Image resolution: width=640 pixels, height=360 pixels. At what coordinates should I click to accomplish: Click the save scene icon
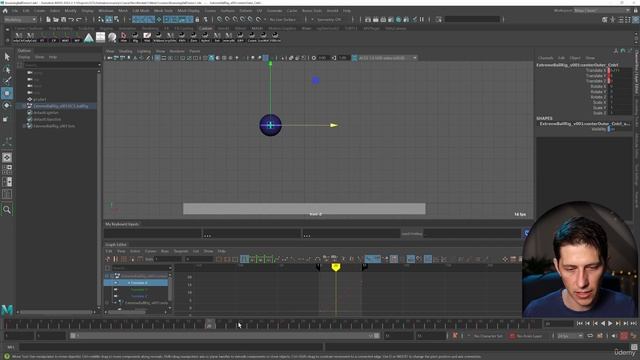pyautogui.click(x=63, y=19)
